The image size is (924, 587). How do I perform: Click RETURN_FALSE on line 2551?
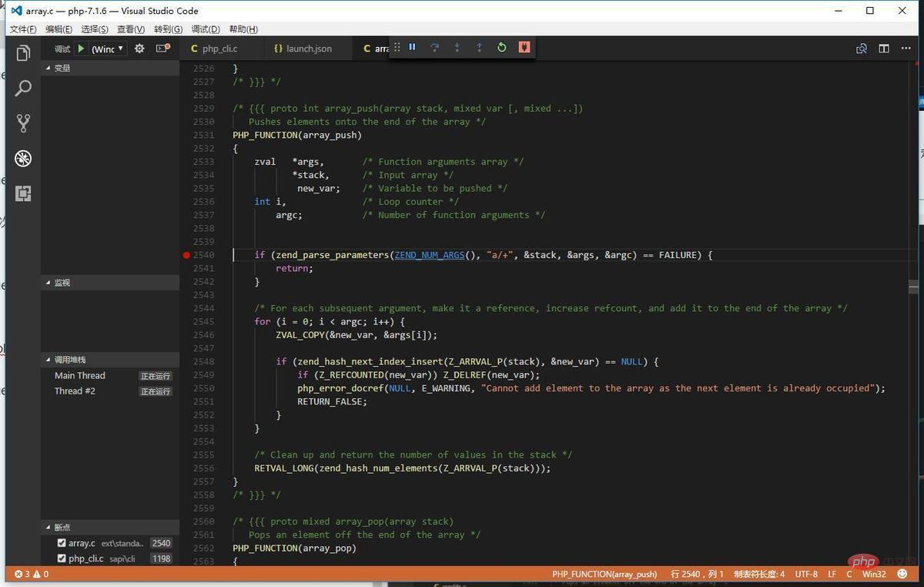point(333,401)
